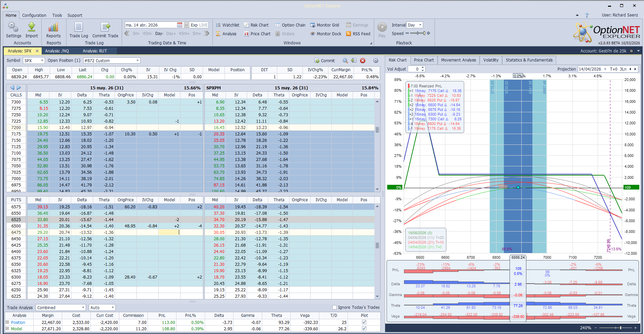Viewport: 644px width, 334px height.
Task: Open the Projection date dropdown
Action: [605, 69]
